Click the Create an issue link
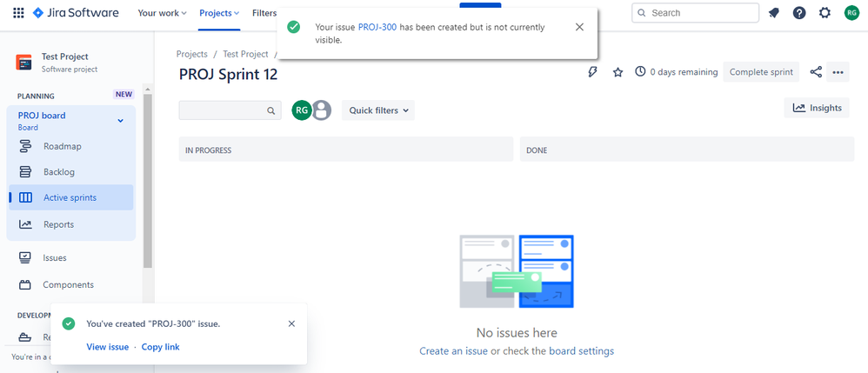The image size is (868, 373). (453, 351)
